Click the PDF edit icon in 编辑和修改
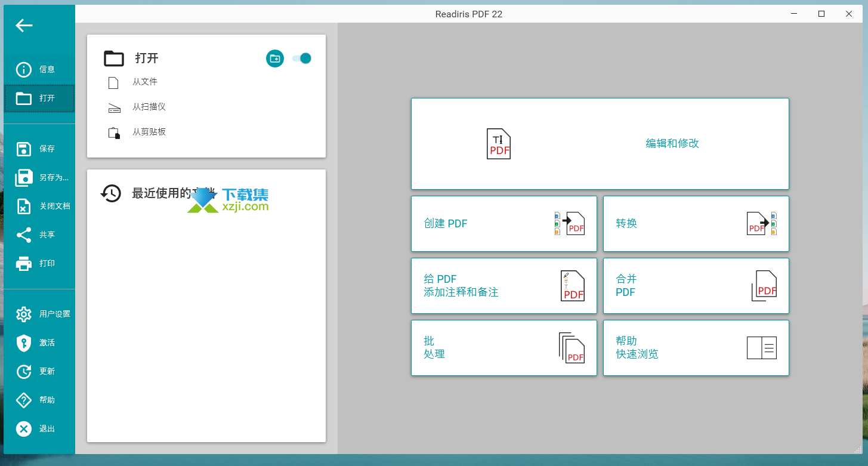 tap(499, 144)
